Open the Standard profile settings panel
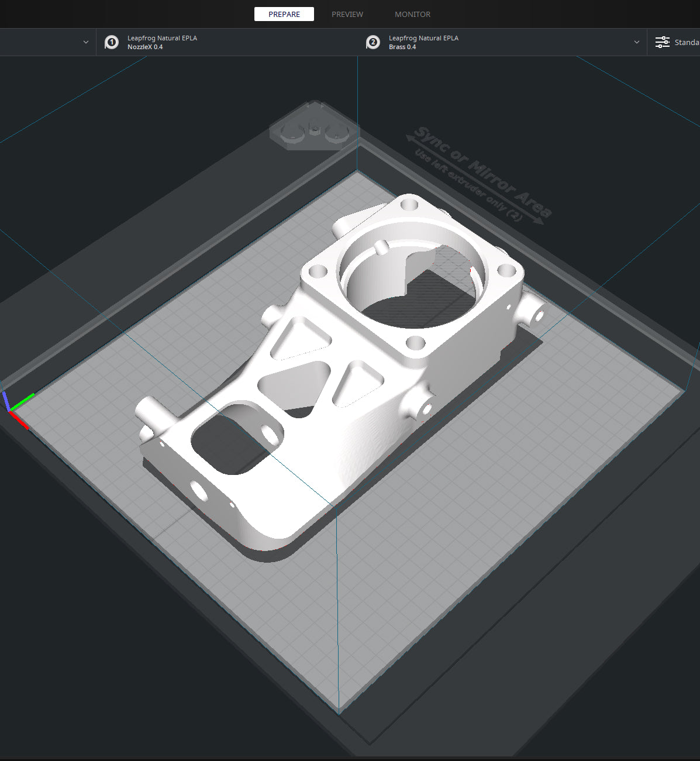700x761 pixels. click(685, 42)
